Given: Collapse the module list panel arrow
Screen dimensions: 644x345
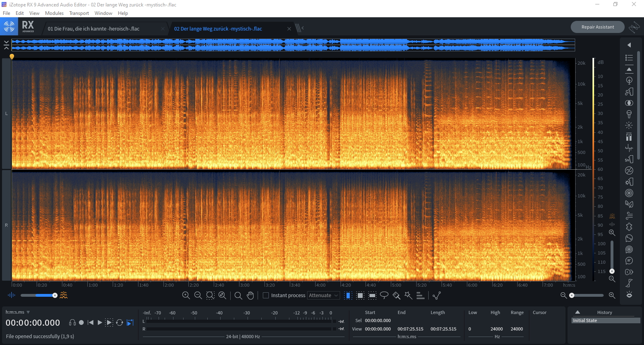Looking at the screenshot, I should coord(629,45).
